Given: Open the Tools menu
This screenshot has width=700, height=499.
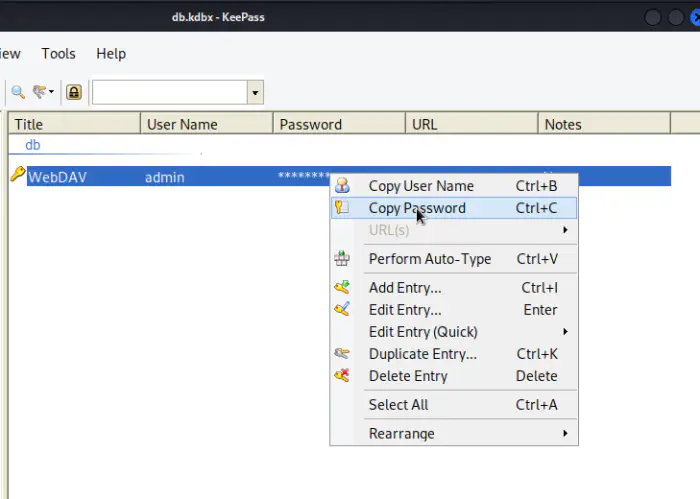Looking at the screenshot, I should [x=58, y=54].
